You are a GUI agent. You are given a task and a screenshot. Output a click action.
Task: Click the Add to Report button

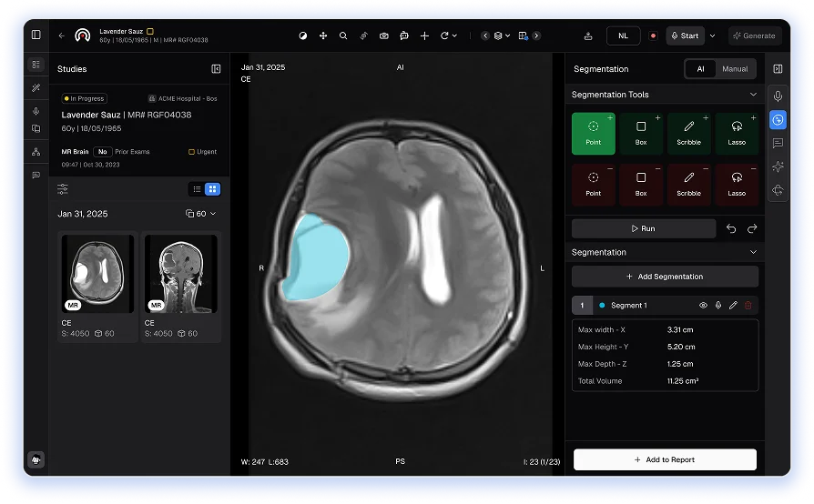click(x=665, y=460)
